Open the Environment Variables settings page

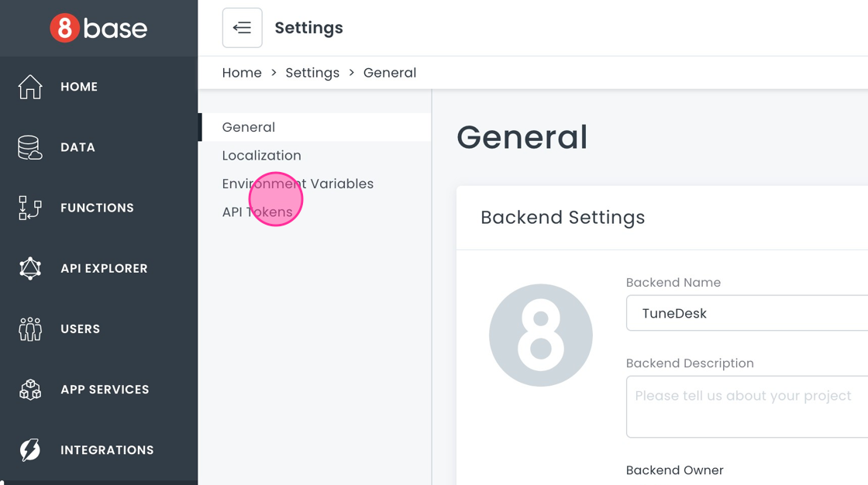click(298, 184)
